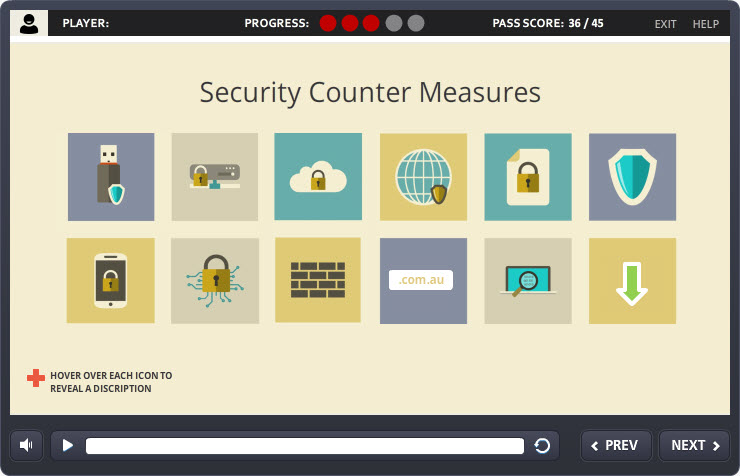740x476 pixels.
Task: Click the play button
Action: (67, 445)
